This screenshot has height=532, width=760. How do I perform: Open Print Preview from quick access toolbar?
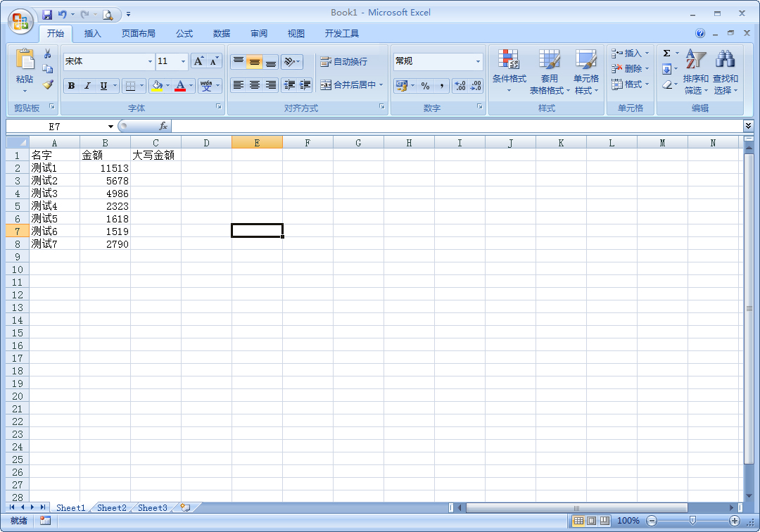108,15
